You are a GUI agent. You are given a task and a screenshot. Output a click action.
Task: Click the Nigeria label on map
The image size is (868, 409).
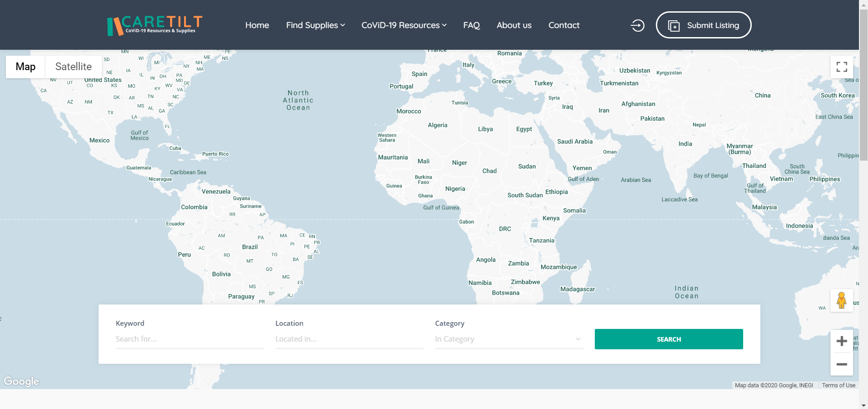point(455,189)
